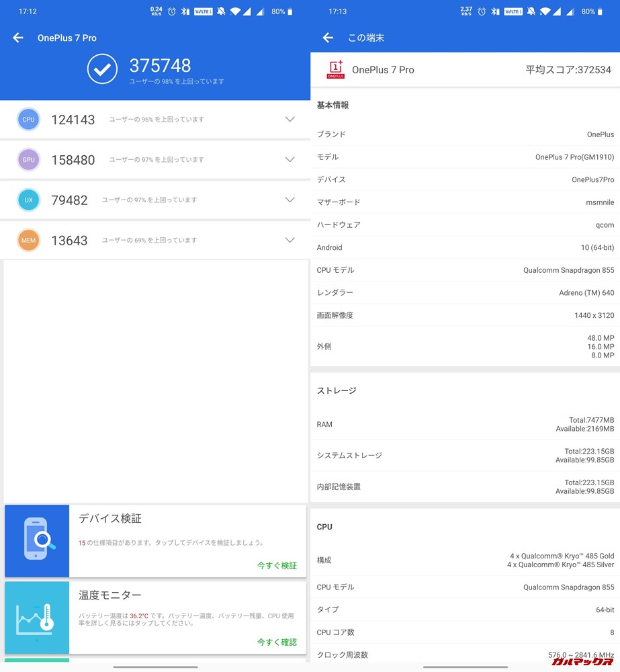Expand the MEM 13643 score details
The image size is (620, 672).
coord(290,240)
